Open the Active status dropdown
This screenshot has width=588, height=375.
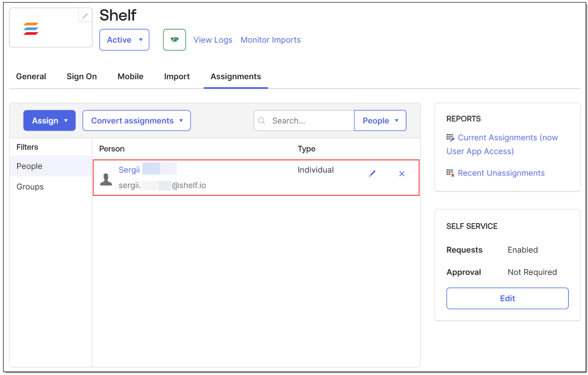(124, 40)
